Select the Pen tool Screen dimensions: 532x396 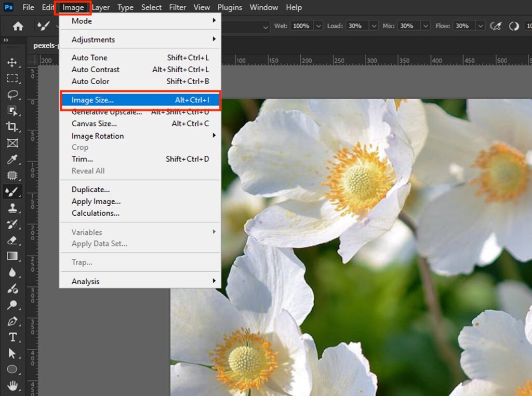click(13, 321)
